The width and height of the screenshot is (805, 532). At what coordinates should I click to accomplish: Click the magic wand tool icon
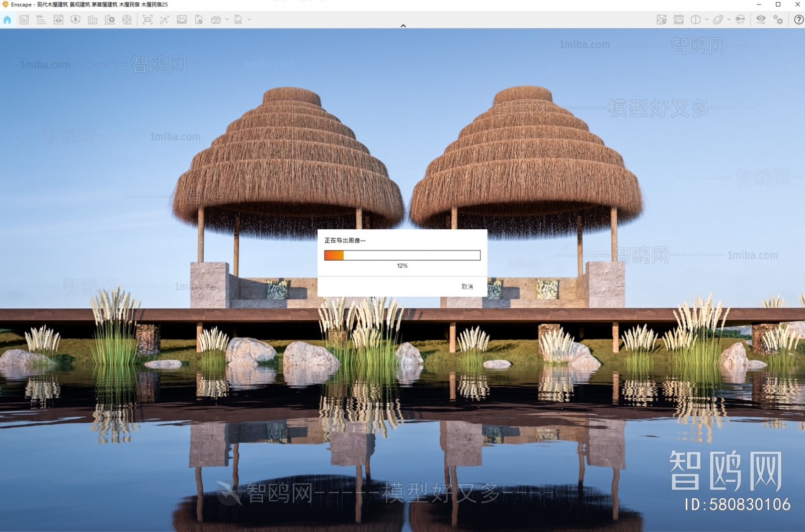tap(165, 20)
